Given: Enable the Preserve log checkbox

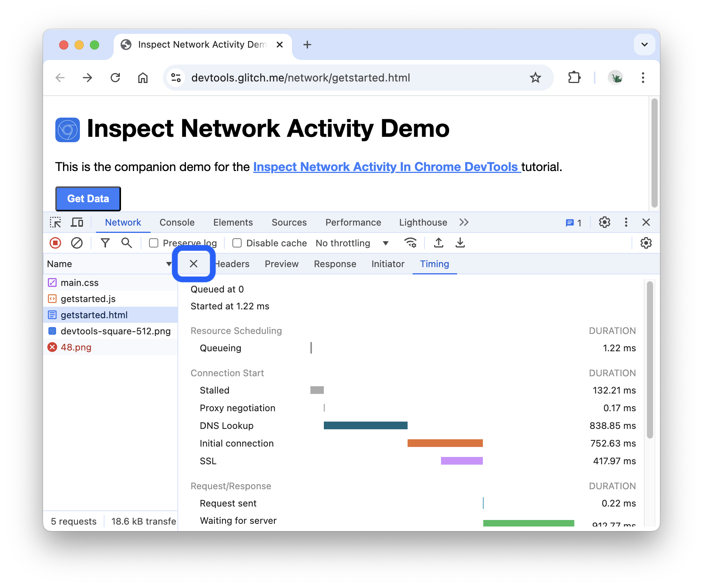Looking at the screenshot, I should (154, 243).
